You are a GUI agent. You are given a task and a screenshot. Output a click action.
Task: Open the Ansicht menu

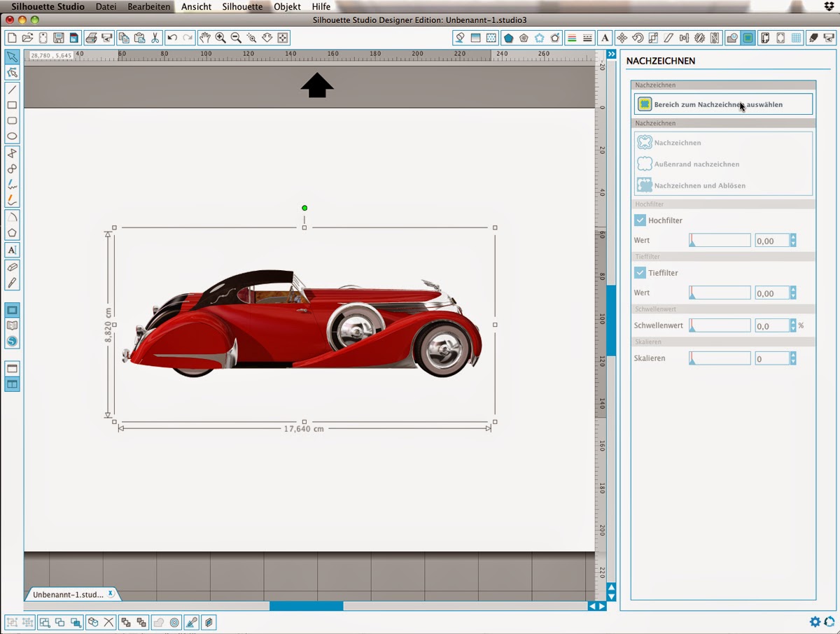tap(196, 6)
